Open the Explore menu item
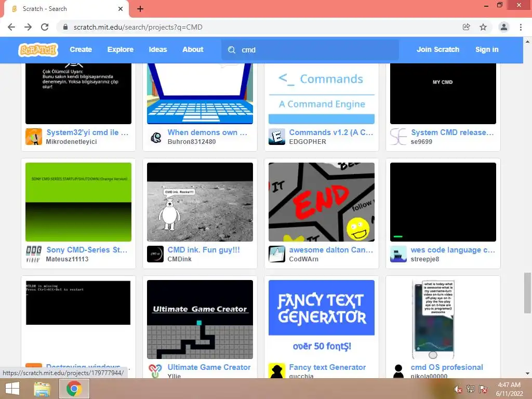The image size is (532, 399). tap(121, 49)
